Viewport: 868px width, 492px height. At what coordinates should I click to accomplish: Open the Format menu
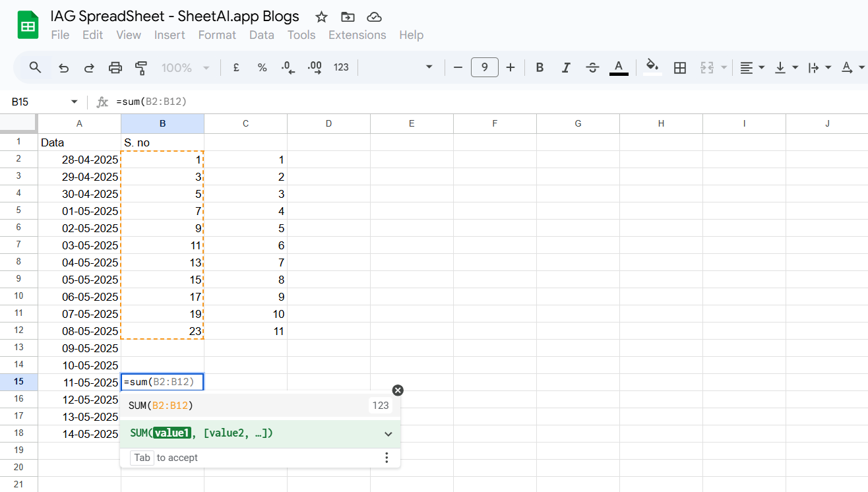coord(217,35)
